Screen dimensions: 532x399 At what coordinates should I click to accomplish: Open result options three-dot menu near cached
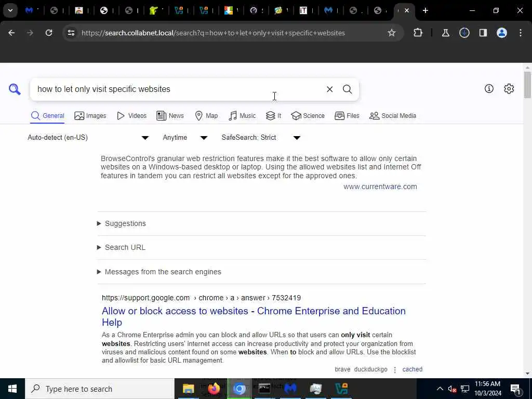click(395, 369)
